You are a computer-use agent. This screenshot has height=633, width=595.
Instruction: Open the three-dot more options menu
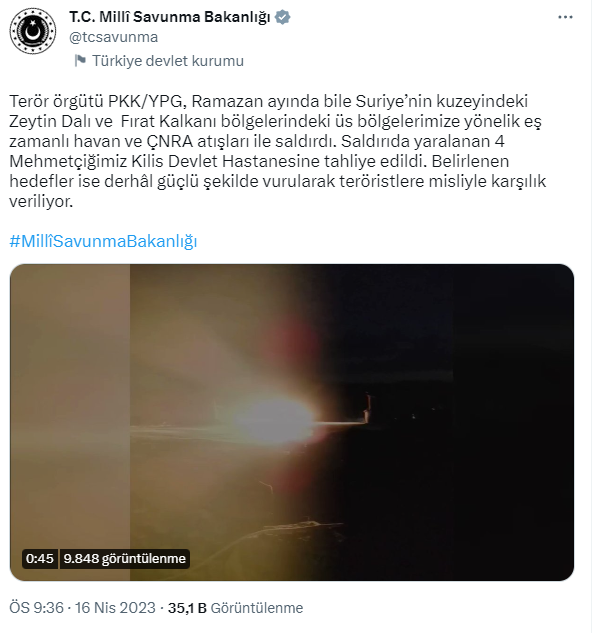[565, 17]
